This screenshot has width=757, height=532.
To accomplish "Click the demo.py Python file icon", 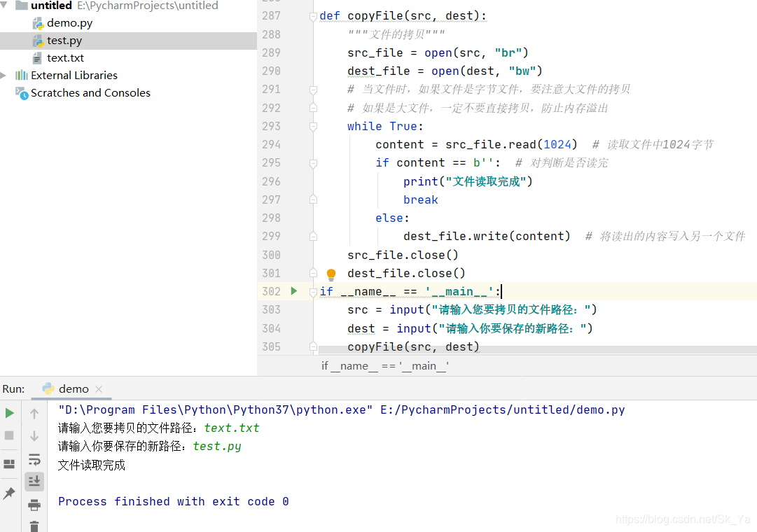I will [38, 23].
